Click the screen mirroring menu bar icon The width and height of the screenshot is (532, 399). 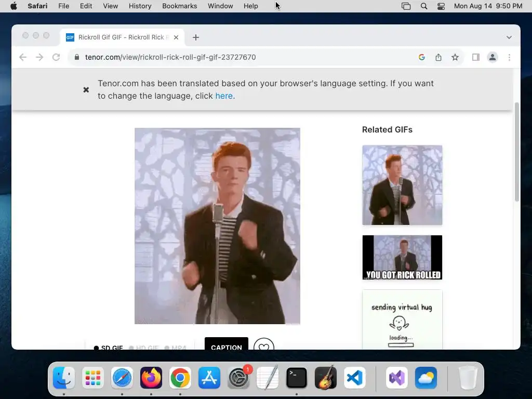click(406, 6)
